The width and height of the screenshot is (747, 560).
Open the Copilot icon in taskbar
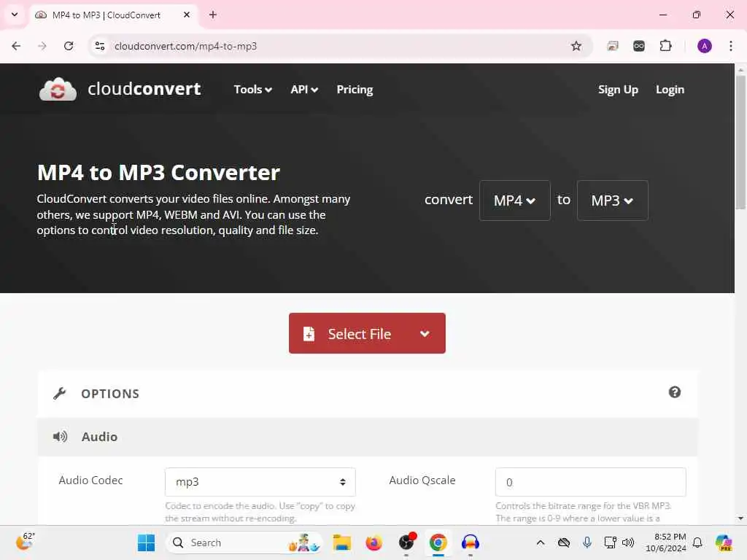point(723,542)
